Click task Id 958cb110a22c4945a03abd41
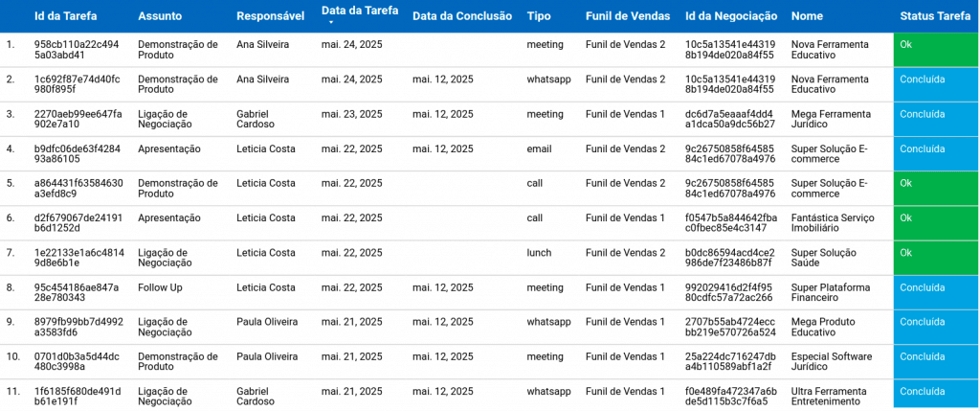Viewport: 980px width, 411px height. (x=77, y=50)
